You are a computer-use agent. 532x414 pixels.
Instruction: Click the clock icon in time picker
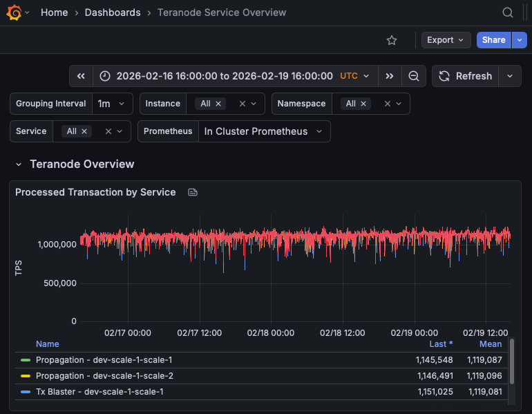click(105, 76)
